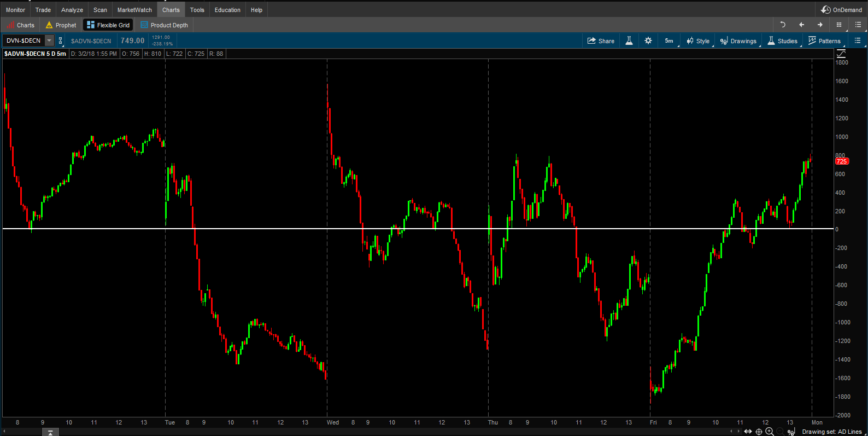This screenshot has height=436, width=868.
Task: Open the Education tab
Action: 227,10
